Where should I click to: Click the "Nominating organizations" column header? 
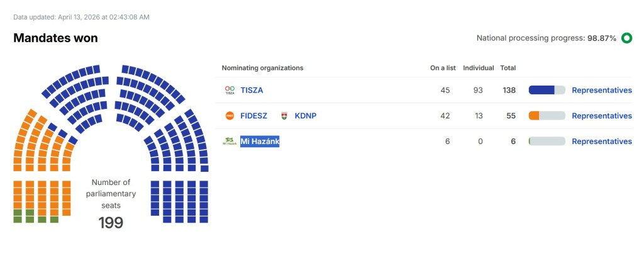(x=262, y=68)
